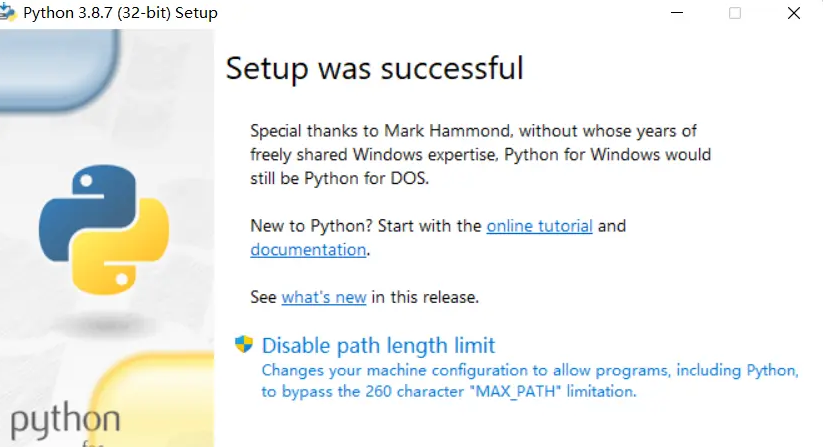Open the online tutorial link

(540, 226)
